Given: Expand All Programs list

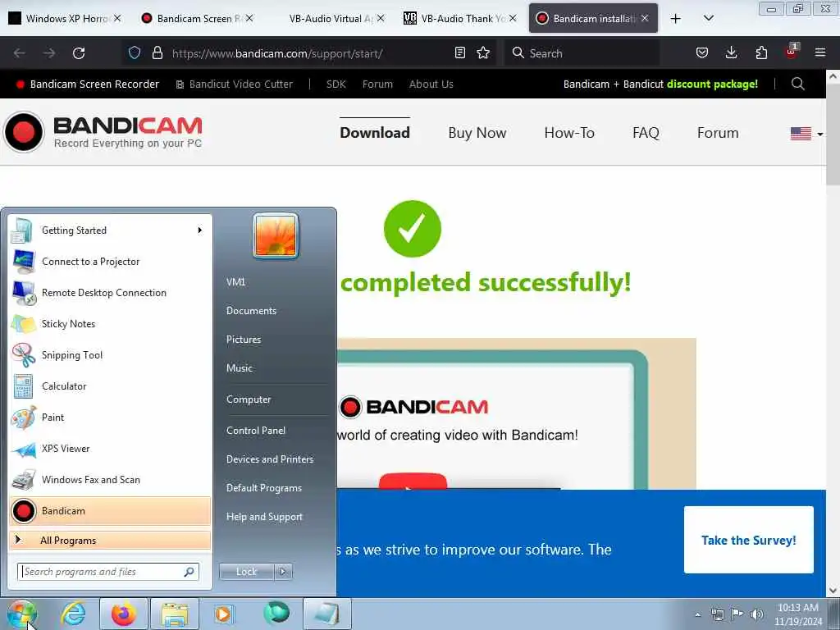Looking at the screenshot, I should tap(110, 541).
